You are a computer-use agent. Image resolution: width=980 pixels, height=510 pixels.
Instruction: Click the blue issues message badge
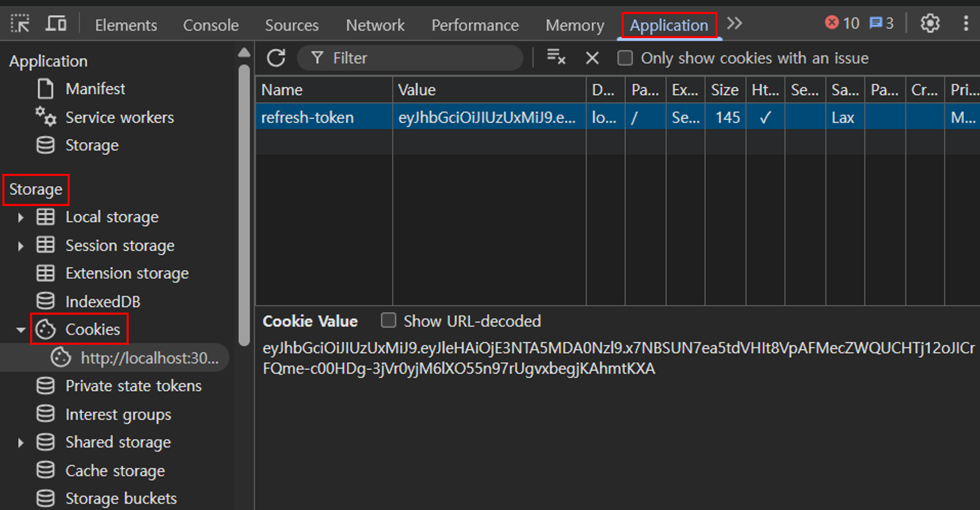pos(881,23)
